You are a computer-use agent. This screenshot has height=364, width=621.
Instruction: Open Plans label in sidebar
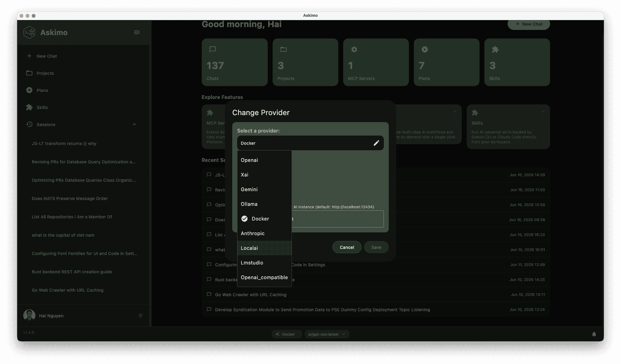coord(42,90)
